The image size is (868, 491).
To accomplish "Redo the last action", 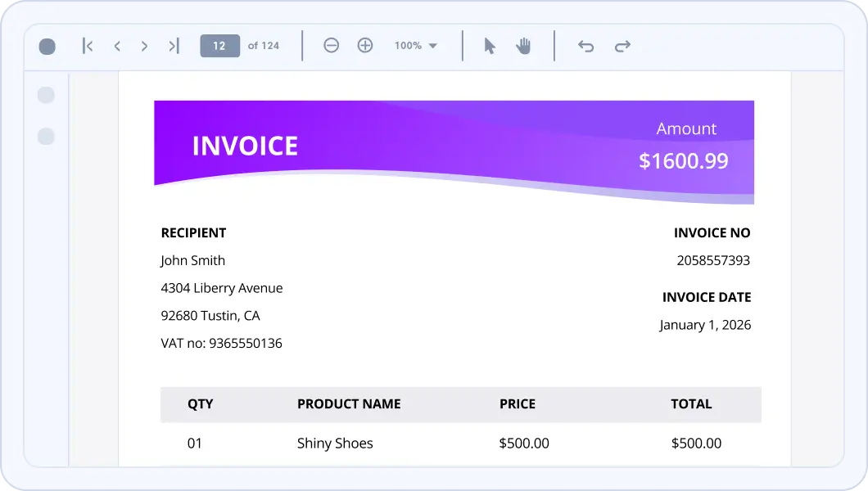I will coord(622,46).
